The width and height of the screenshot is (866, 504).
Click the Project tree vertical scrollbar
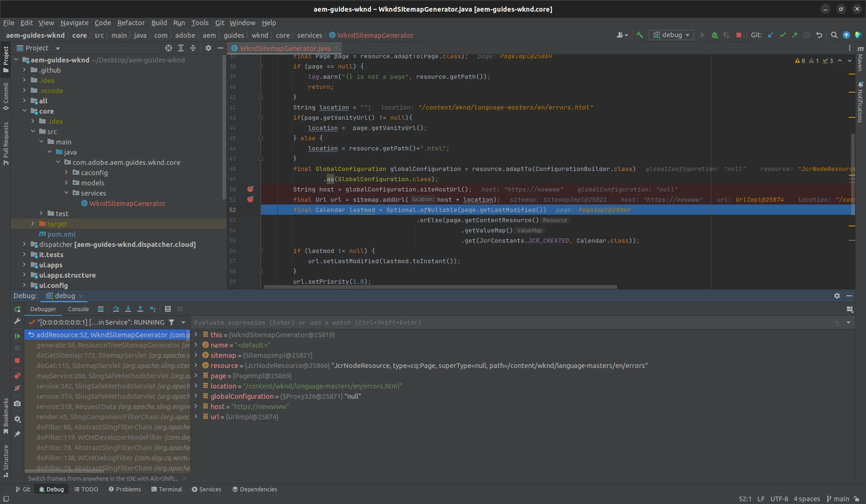coord(224,128)
